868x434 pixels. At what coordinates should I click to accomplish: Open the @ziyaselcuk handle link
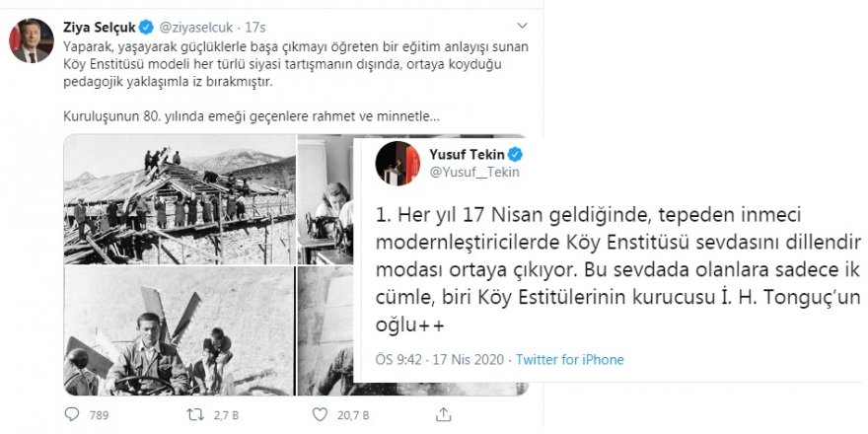tap(196, 26)
